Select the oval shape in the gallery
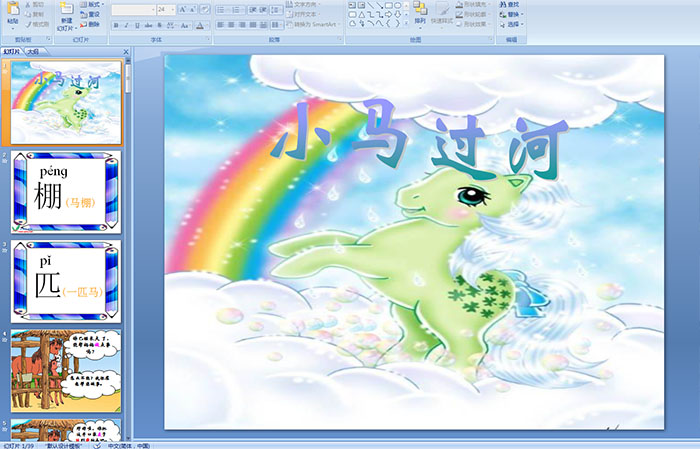Image resolution: width=700 pixels, height=449 pixels. click(397, 5)
